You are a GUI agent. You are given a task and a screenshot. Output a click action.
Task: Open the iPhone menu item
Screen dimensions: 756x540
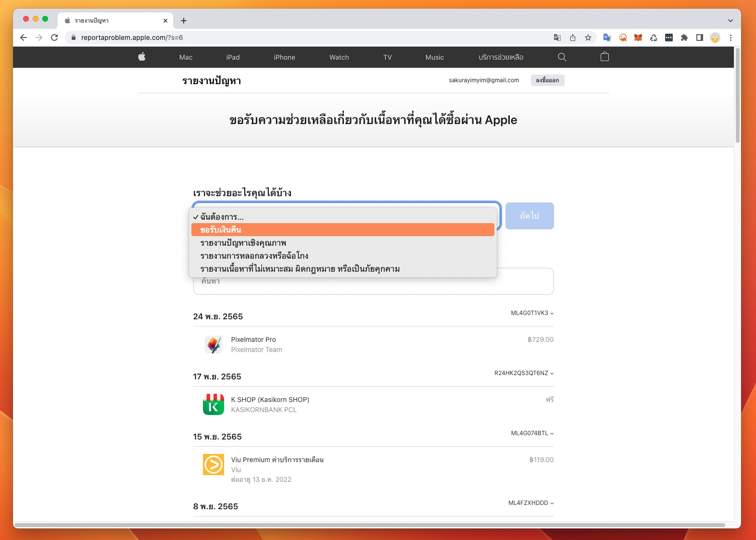click(x=284, y=57)
